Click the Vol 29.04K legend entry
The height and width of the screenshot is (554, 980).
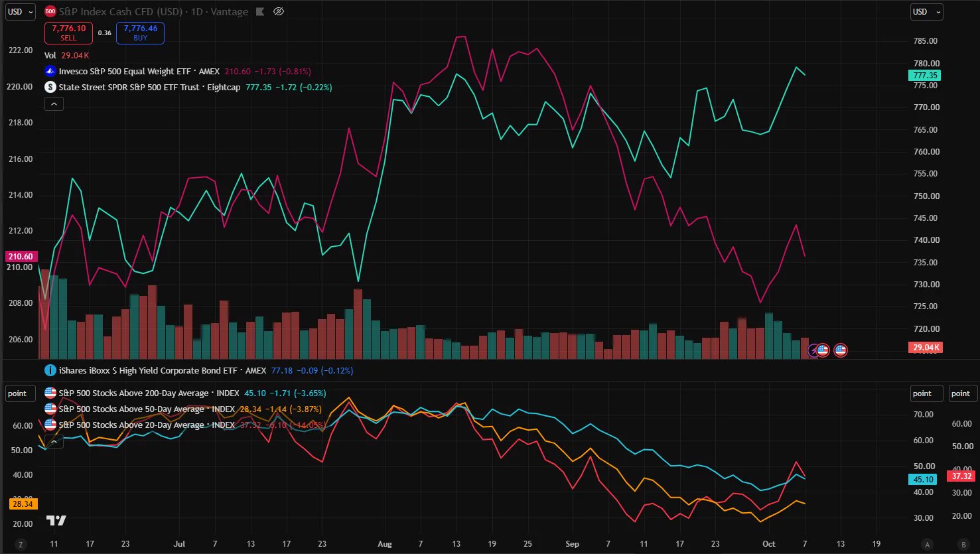66,56
